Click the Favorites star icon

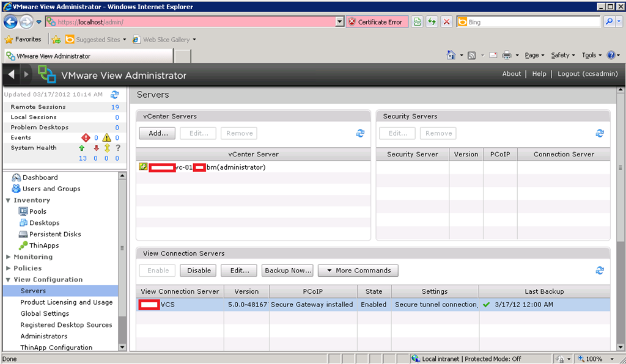tap(9, 40)
